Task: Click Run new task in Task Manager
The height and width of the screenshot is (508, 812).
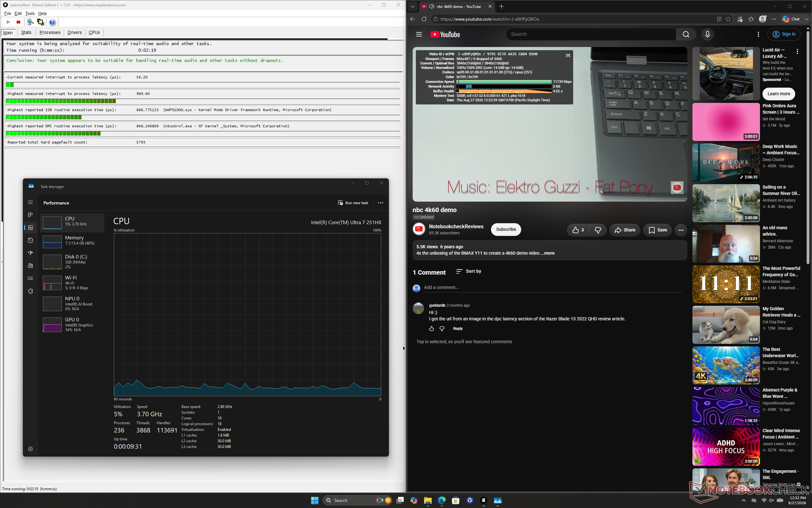Action: pos(353,203)
